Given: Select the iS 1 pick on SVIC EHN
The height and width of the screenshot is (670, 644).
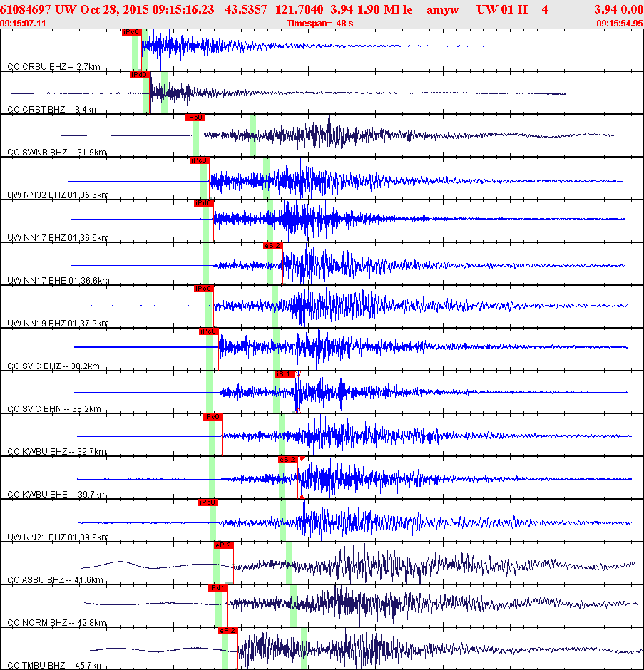Looking at the screenshot, I should coord(285,374).
